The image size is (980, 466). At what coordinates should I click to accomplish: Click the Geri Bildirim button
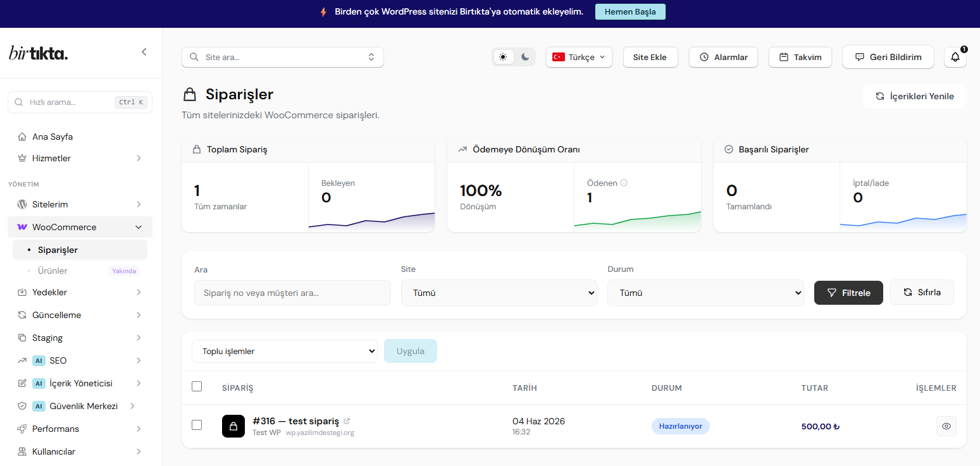[888, 57]
